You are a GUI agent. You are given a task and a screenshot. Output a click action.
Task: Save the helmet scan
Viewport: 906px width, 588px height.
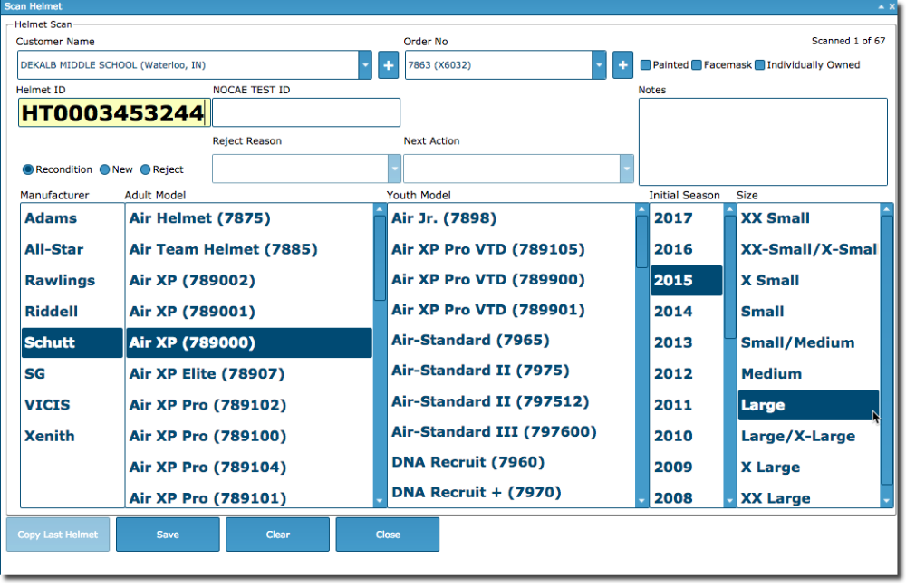168,535
